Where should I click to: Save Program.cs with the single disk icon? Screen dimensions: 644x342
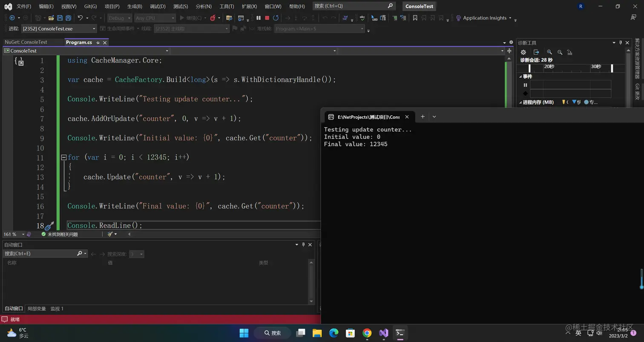click(60, 18)
